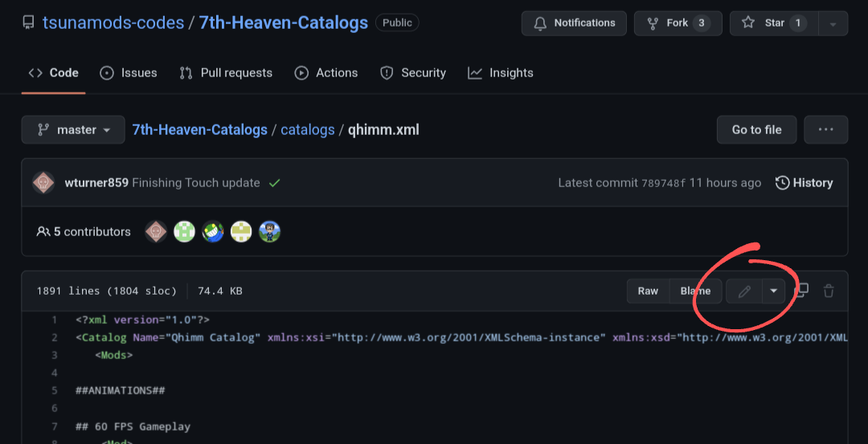The width and height of the screenshot is (868, 444).
Task: Click the '## 60 FPS Gameplay' line
Action: click(x=133, y=426)
